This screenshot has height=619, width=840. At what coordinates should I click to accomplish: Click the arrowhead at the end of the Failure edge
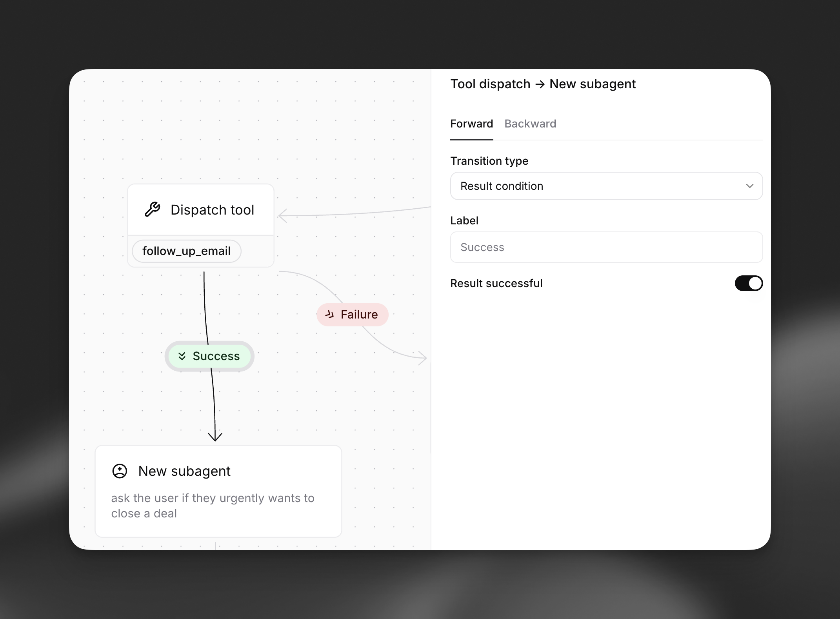click(x=422, y=357)
